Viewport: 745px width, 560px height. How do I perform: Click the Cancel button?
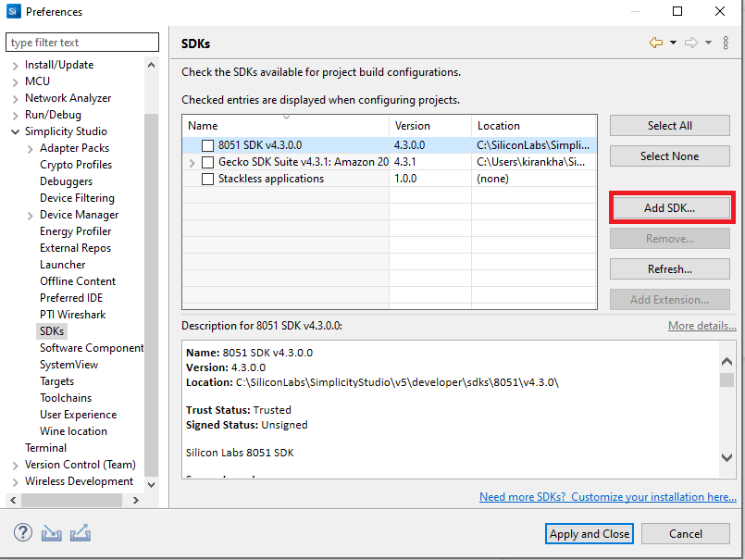coord(686,534)
